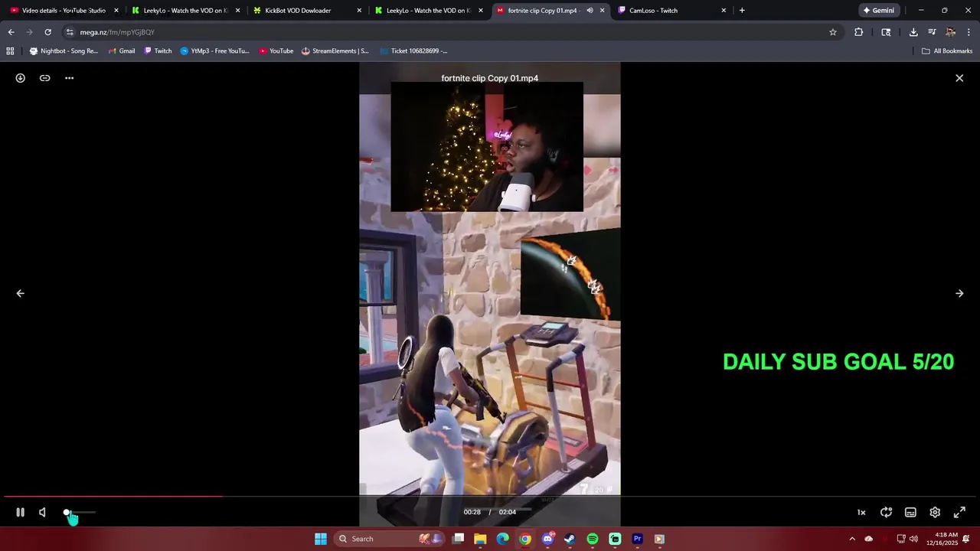The width and height of the screenshot is (980, 551).
Task: Toggle the subtitles icon in player
Action: pos(910,513)
